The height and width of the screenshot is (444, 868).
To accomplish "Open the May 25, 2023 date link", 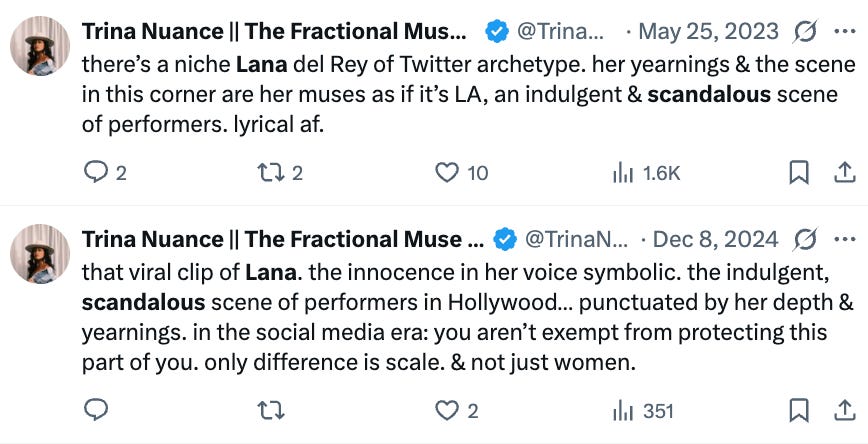I will (x=708, y=32).
